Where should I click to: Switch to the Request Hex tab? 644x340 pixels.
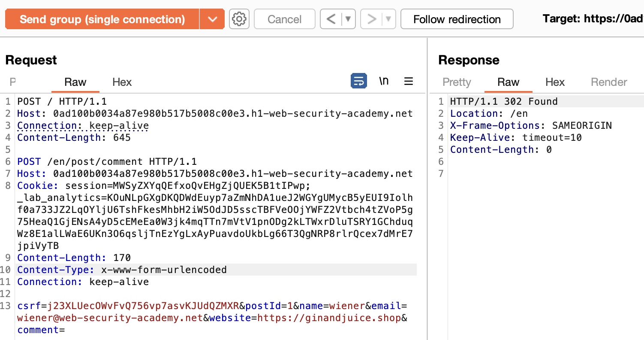pyautogui.click(x=122, y=82)
